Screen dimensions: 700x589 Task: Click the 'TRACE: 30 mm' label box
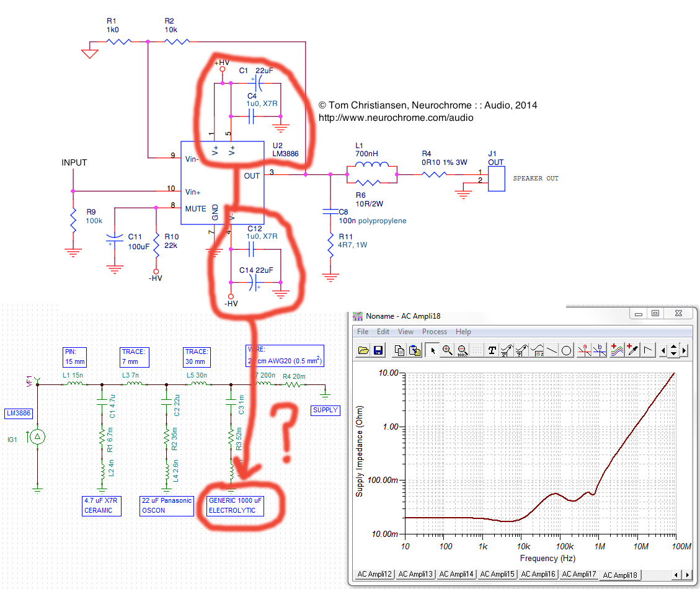[x=197, y=356]
